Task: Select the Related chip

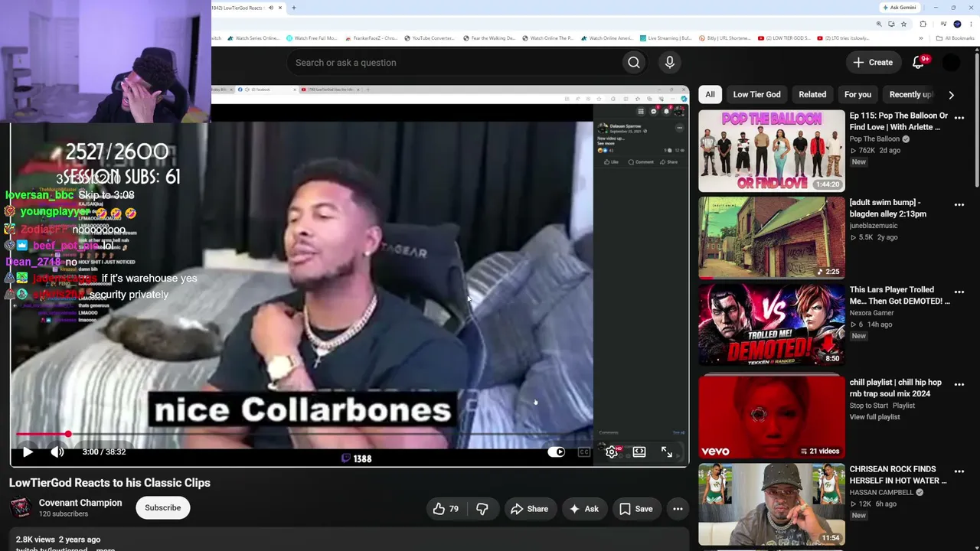Action: (812, 95)
